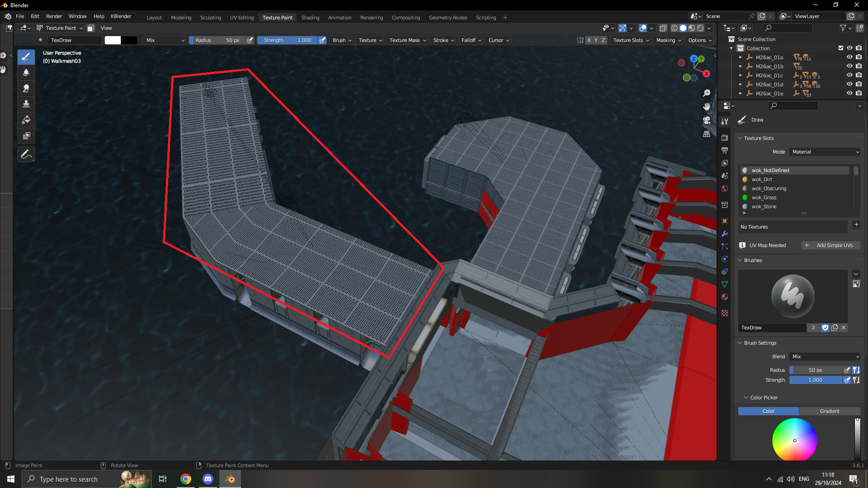Viewport: 868px width, 488px height.
Task: Open the Render menu
Action: point(54,16)
